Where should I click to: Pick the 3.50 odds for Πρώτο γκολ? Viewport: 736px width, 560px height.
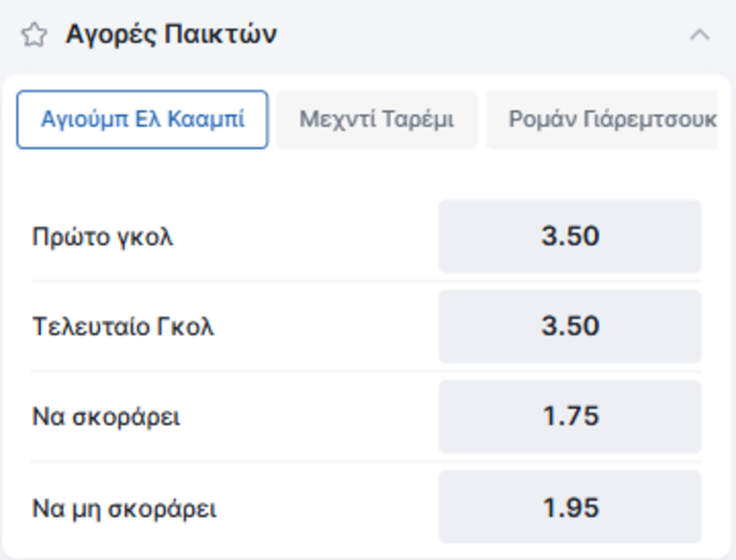click(570, 236)
